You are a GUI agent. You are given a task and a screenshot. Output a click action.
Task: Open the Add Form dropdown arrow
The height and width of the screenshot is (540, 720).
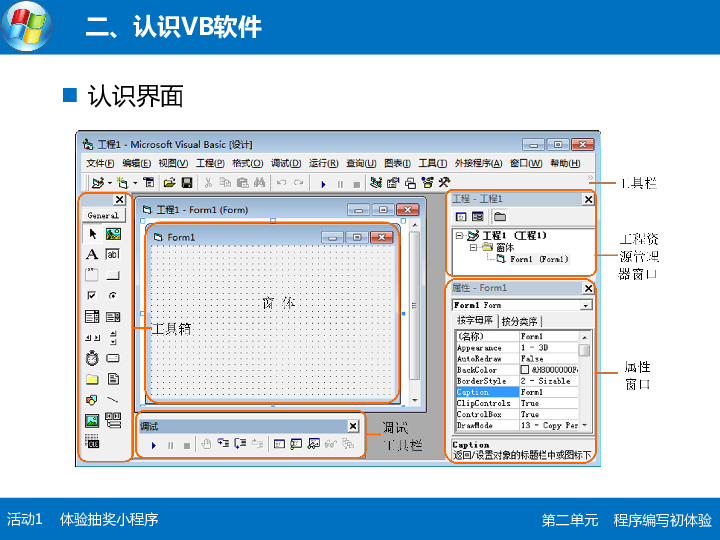(x=135, y=183)
